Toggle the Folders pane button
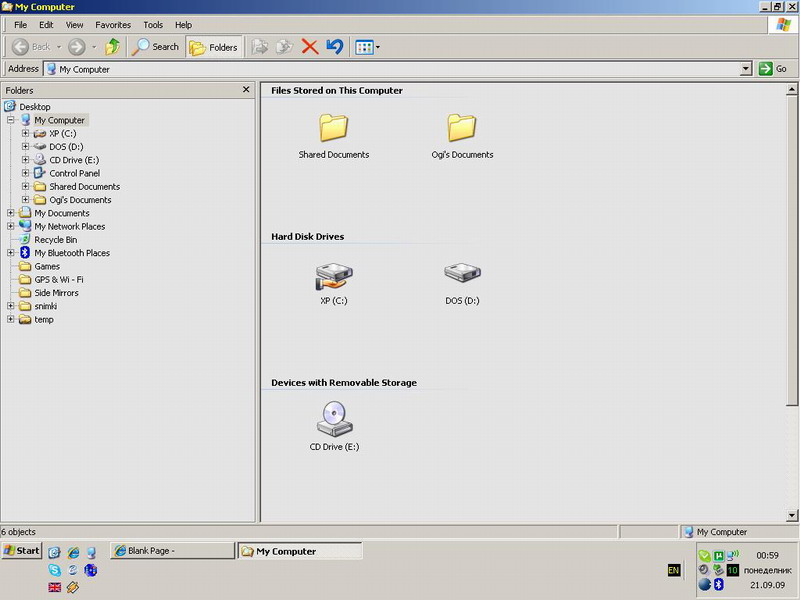 pyautogui.click(x=214, y=46)
